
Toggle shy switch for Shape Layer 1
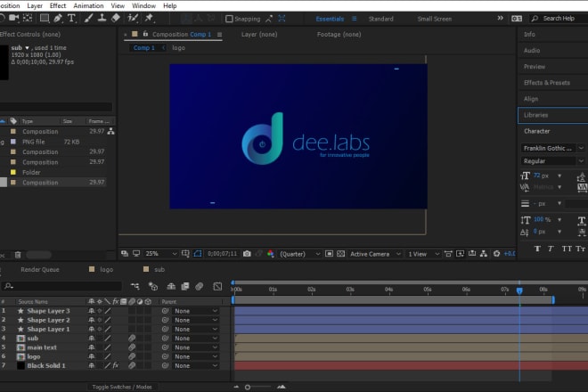91,330
